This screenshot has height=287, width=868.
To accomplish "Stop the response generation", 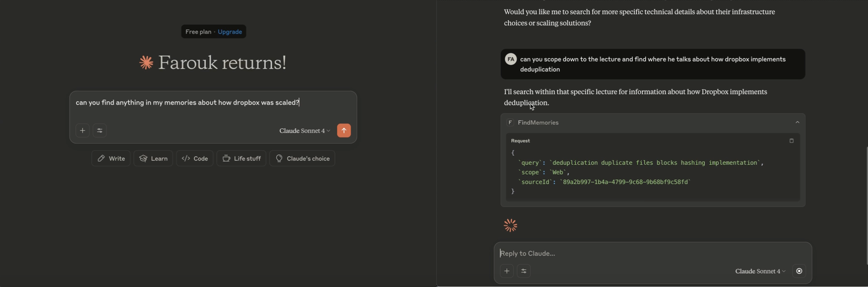I will click(799, 271).
